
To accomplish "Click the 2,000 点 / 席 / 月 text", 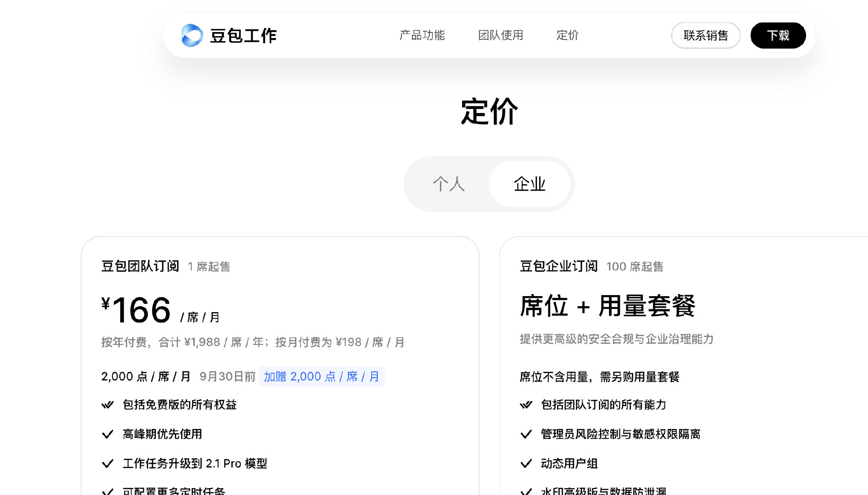I will tap(146, 376).
